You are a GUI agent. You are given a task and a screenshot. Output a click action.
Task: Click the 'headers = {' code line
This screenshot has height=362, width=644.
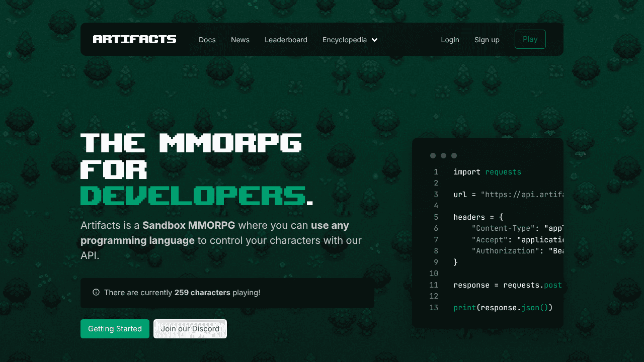click(x=478, y=217)
